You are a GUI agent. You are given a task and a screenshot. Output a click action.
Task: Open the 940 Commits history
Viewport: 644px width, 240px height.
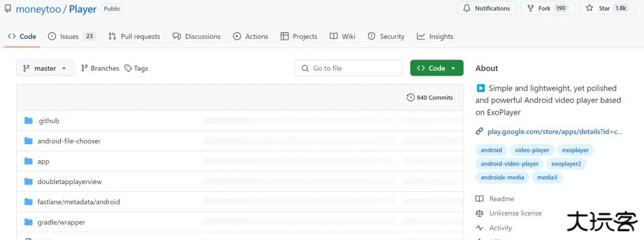(x=429, y=98)
